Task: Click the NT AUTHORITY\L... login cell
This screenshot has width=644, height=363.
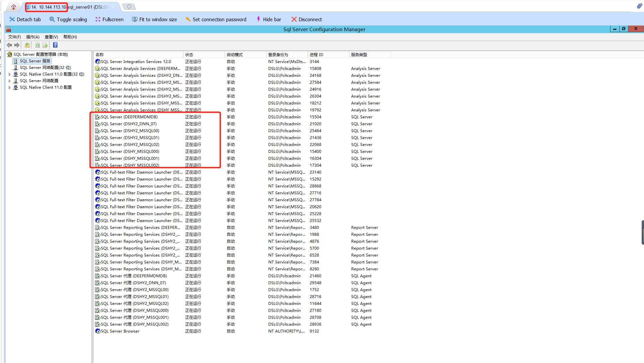Action: (286, 331)
